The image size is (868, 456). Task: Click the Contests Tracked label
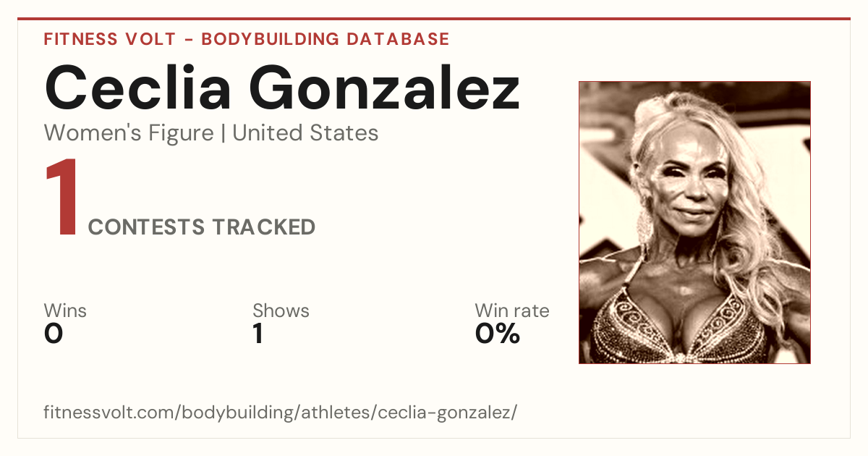click(x=202, y=227)
